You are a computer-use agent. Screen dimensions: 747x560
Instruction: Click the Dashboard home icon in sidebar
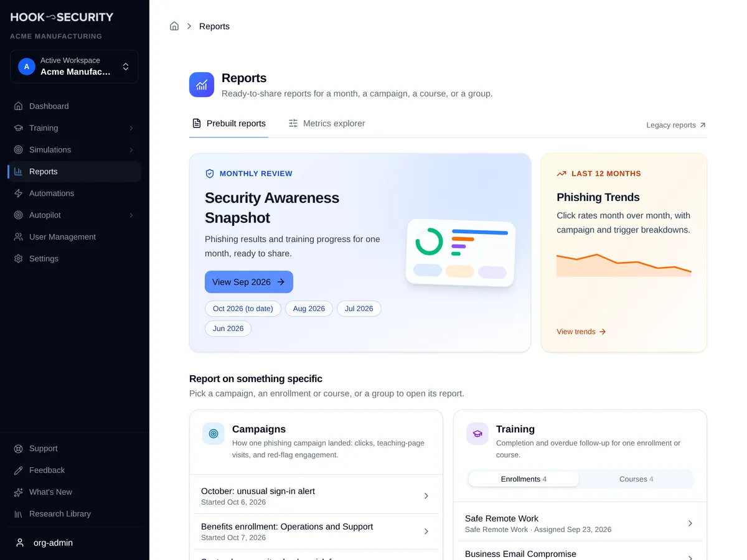[x=19, y=106]
